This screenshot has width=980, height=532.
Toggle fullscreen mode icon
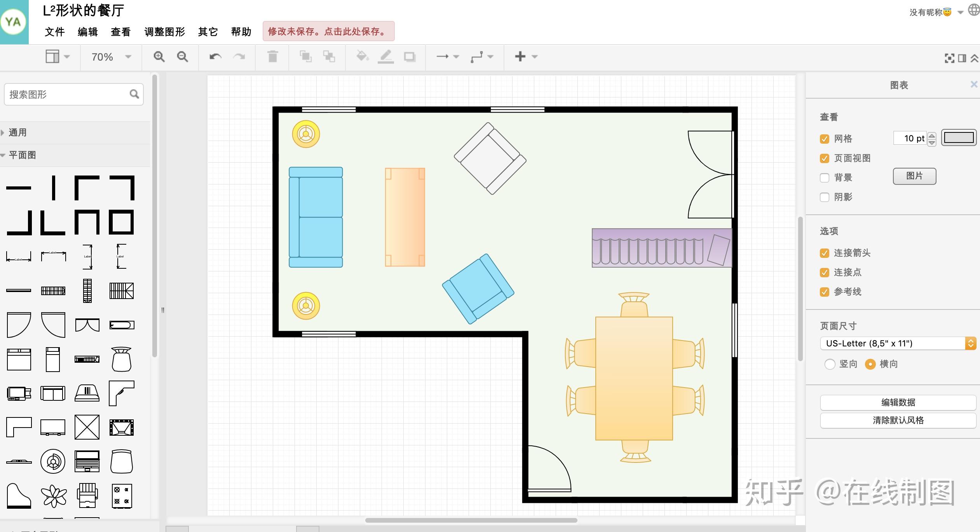coord(949,58)
